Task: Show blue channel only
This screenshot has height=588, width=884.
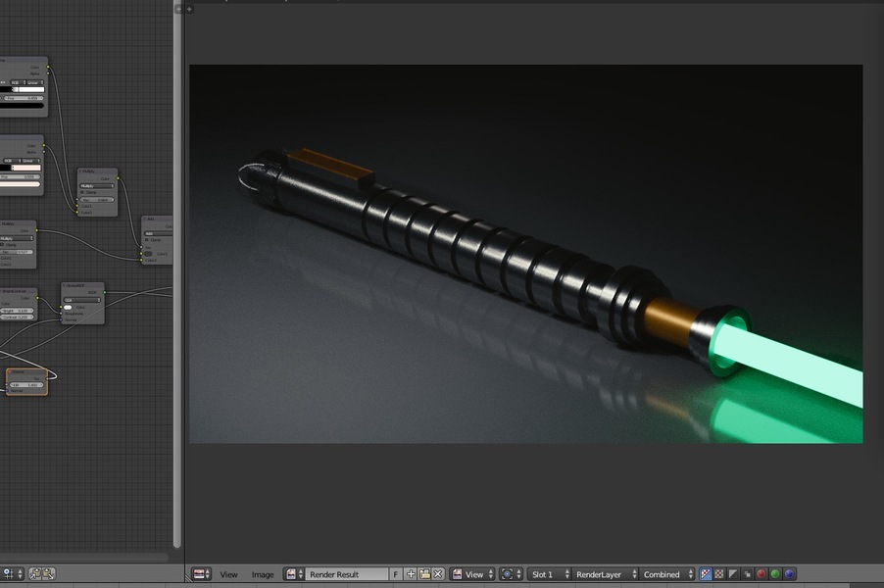Action: [789, 574]
